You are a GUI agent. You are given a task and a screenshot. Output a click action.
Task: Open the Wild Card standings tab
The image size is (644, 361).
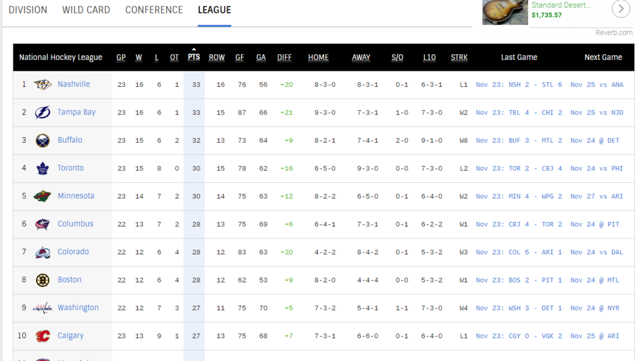[x=86, y=10]
